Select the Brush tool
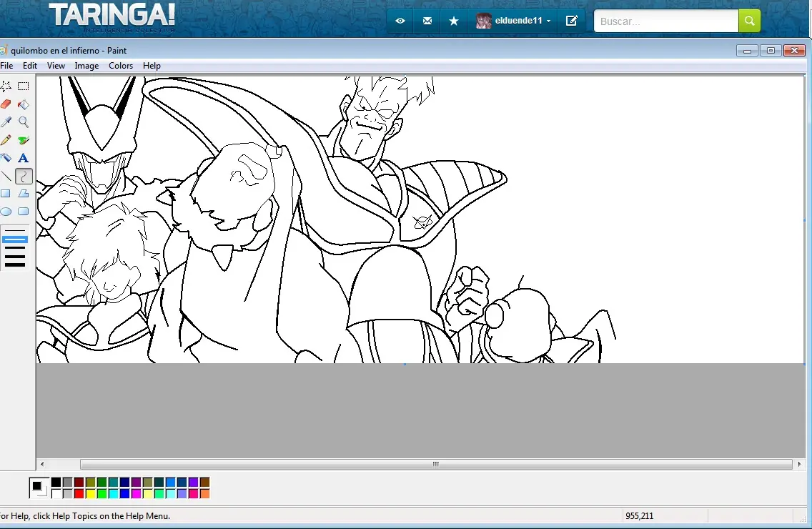The width and height of the screenshot is (812, 529). click(24, 140)
